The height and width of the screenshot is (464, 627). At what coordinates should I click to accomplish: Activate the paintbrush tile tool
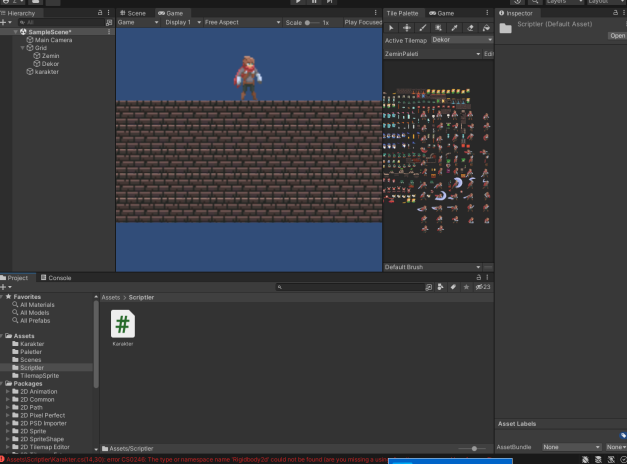(422, 28)
